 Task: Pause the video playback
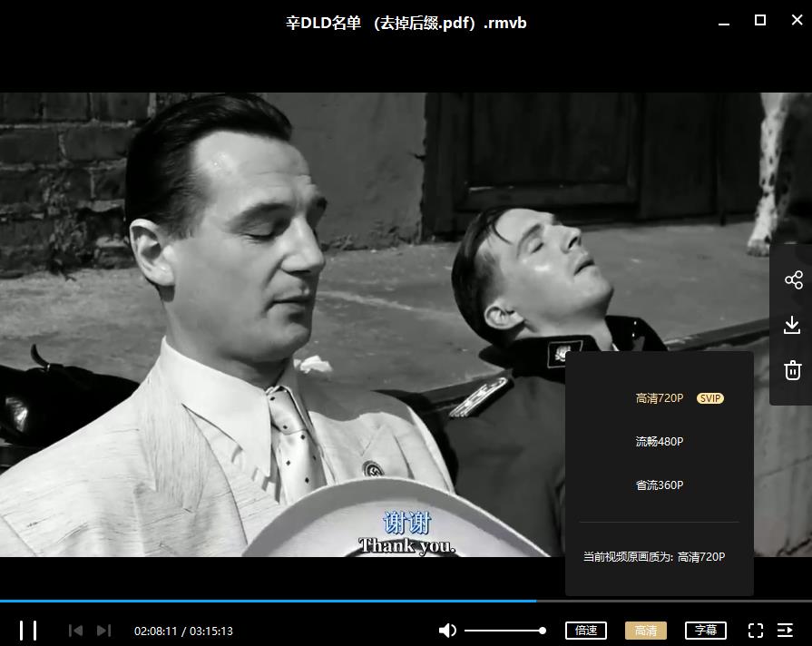click(28, 631)
